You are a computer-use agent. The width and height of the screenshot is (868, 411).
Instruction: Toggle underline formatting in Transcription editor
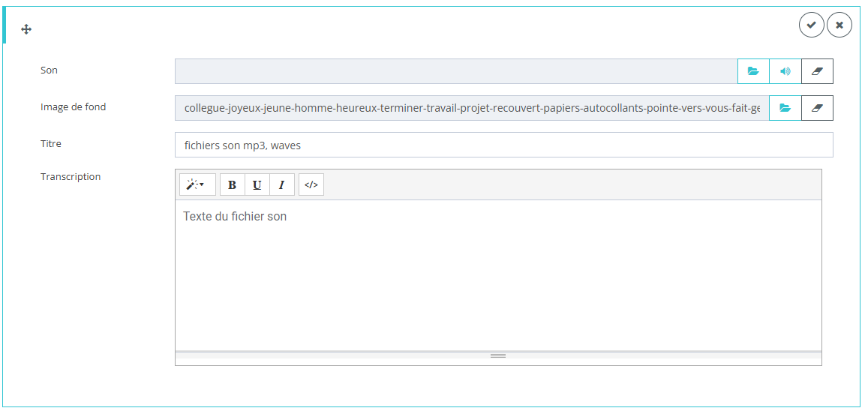(257, 184)
